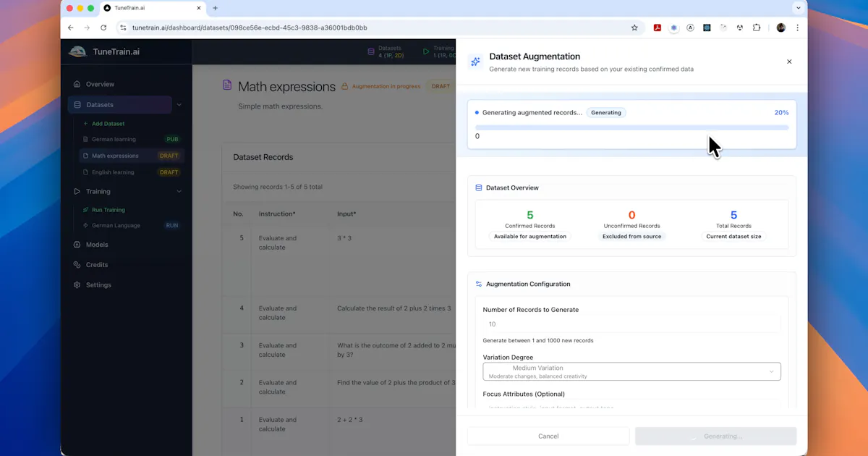Close the Dataset Augmentation panel
868x456 pixels.
[789, 62]
